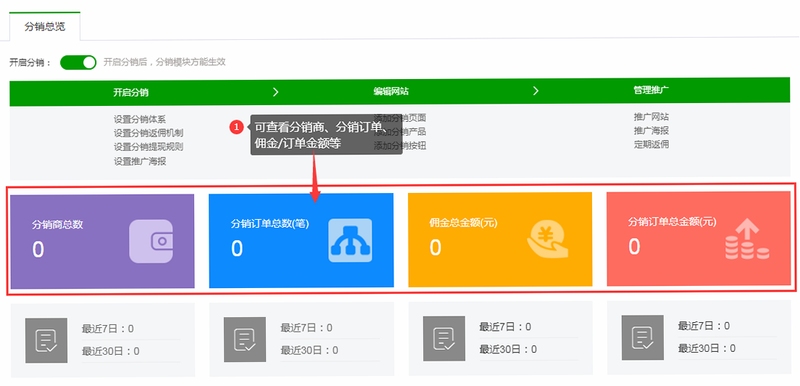Click the 0 count on 分销商总数 card
800x386 pixels.
[38, 250]
